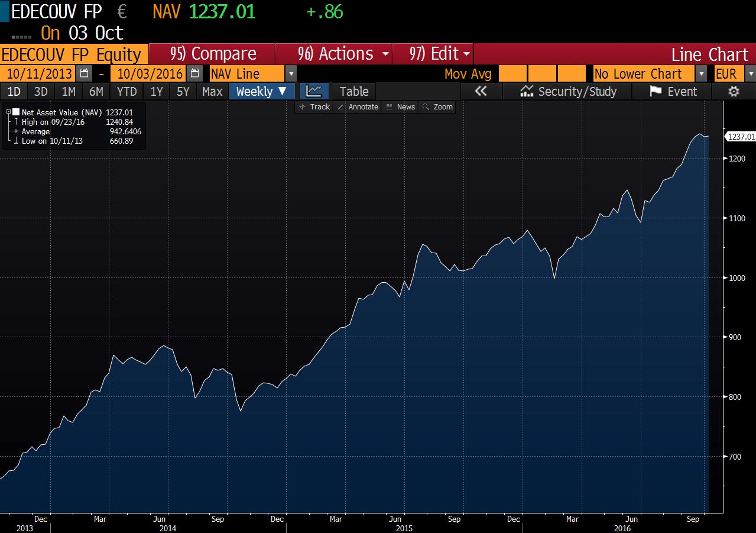Select the 1Y range tab
Viewport: 756px width, 533px height.
pyautogui.click(x=157, y=91)
